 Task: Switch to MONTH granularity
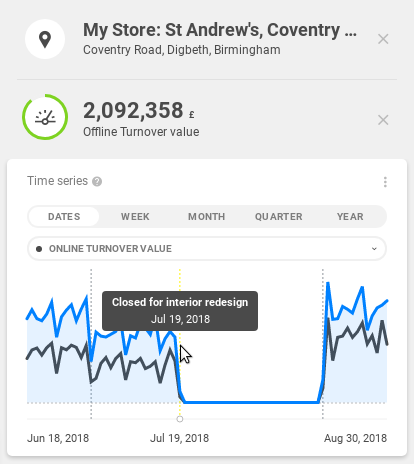(x=207, y=217)
